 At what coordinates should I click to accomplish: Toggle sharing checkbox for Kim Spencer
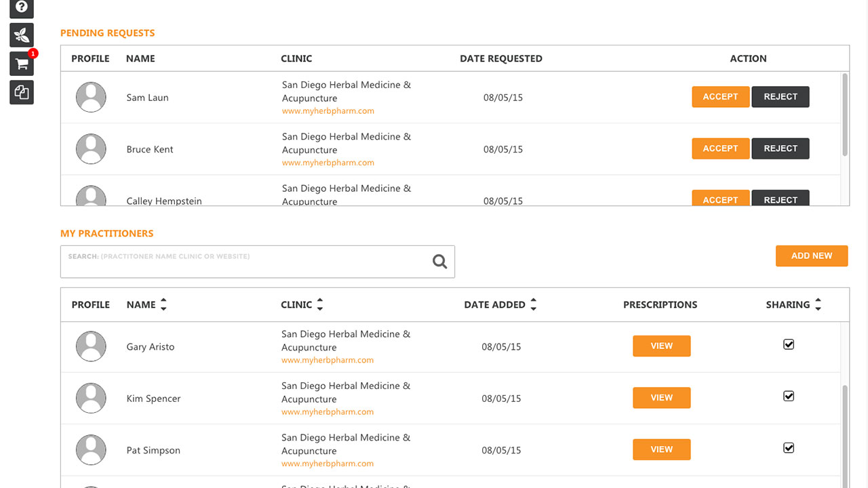pyautogui.click(x=789, y=396)
